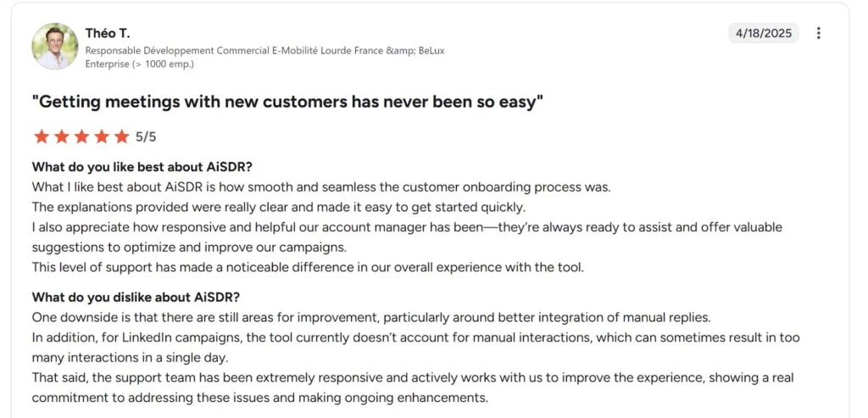Click the paragraph about LinkedIn campaigns
868x418 pixels.
click(415, 346)
